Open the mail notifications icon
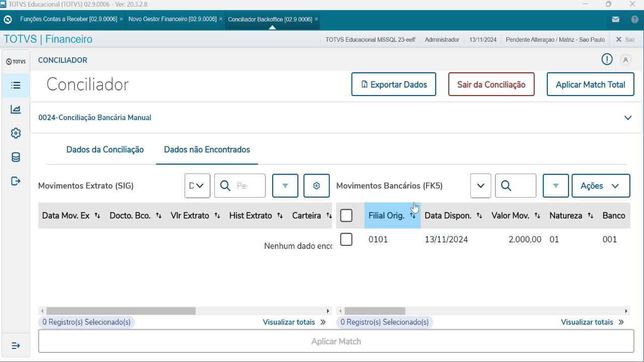Screen dimensions: 644x362 tap(615, 20)
